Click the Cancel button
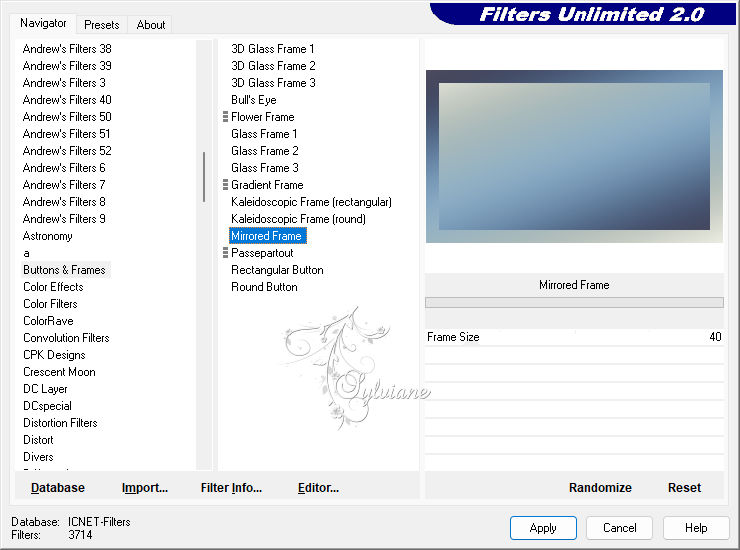This screenshot has width=740, height=550. coord(620,528)
